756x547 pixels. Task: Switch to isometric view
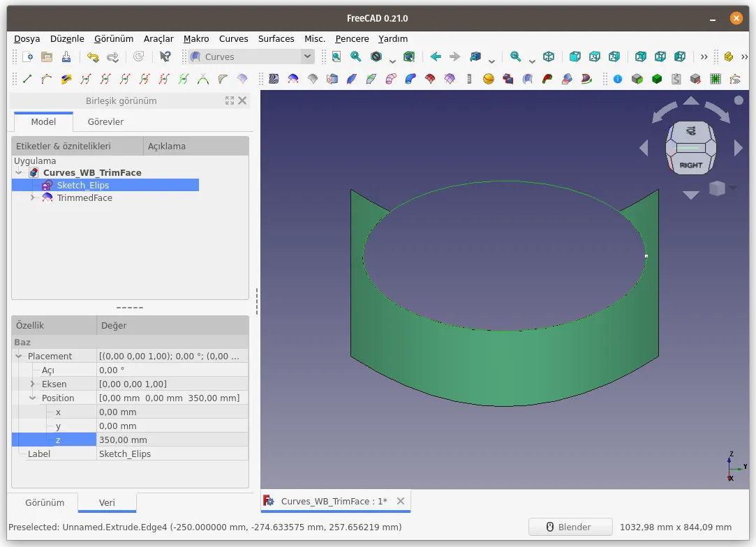click(549, 57)
